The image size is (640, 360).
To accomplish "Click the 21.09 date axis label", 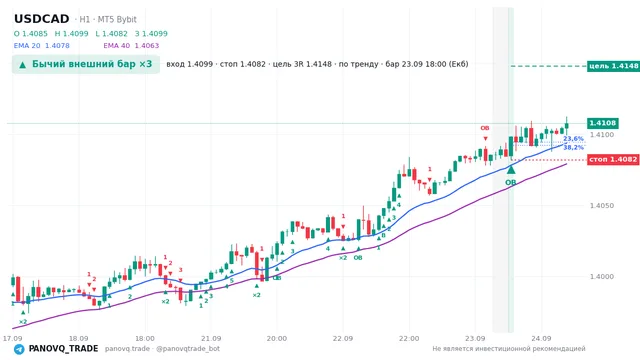I will (x=211, y=338).
